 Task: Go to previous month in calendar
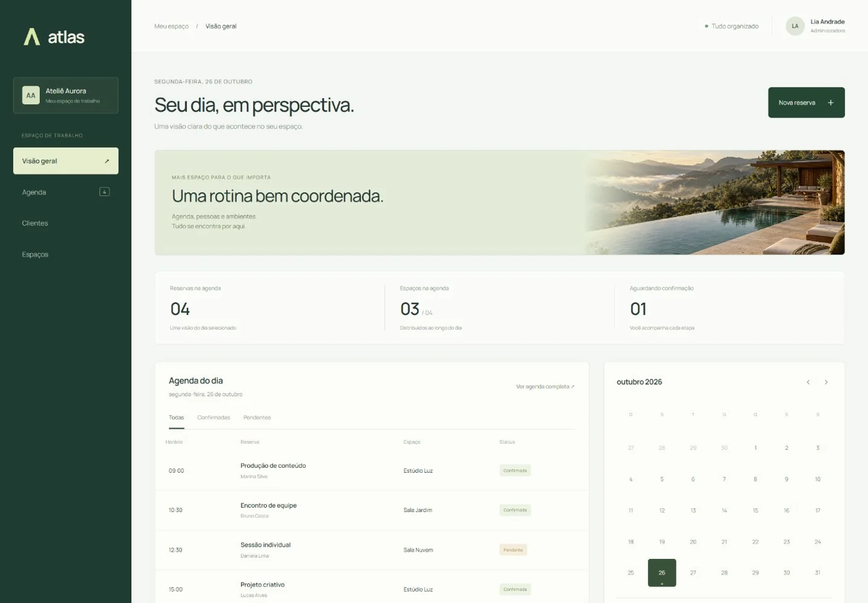(808, 382)
